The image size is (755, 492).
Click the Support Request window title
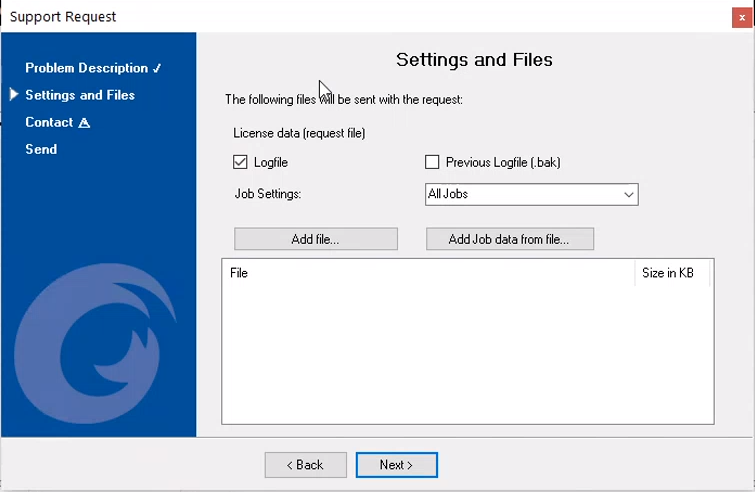(x=63, y=17)
